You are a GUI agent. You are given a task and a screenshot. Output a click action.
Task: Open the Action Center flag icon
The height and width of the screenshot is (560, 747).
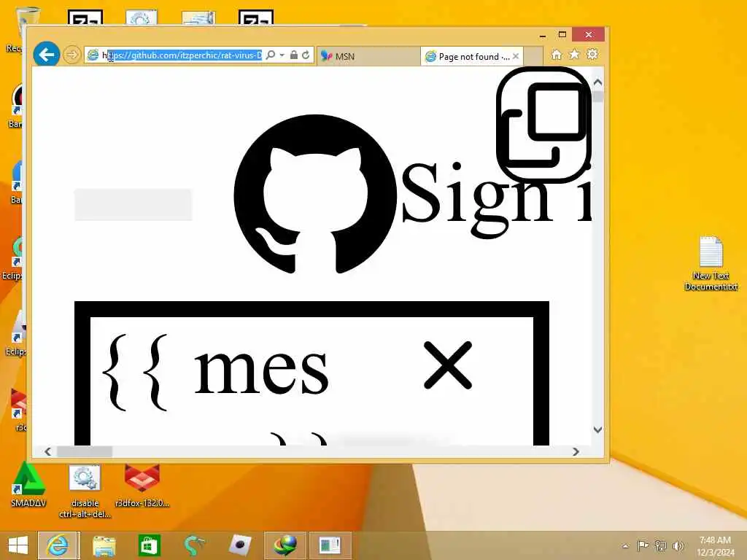pos(643,545)
